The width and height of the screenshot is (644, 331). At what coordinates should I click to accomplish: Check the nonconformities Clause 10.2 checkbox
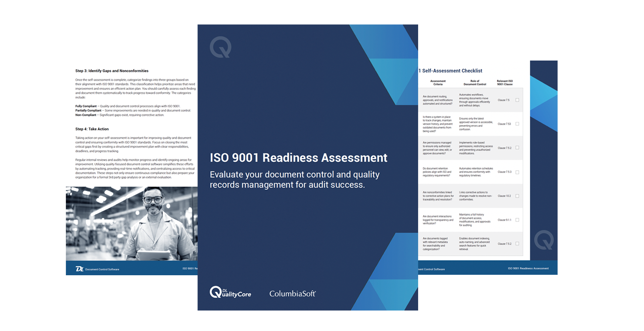coord(517,196)
